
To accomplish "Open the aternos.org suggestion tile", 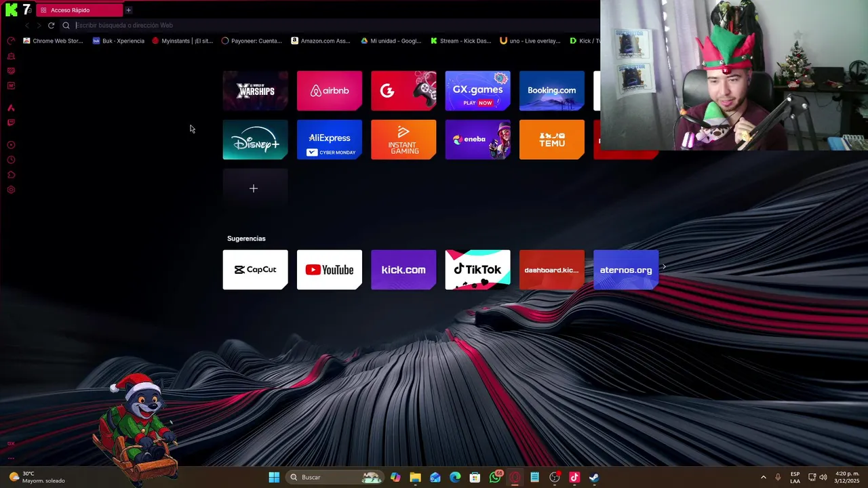I will [x=626, y=270].
